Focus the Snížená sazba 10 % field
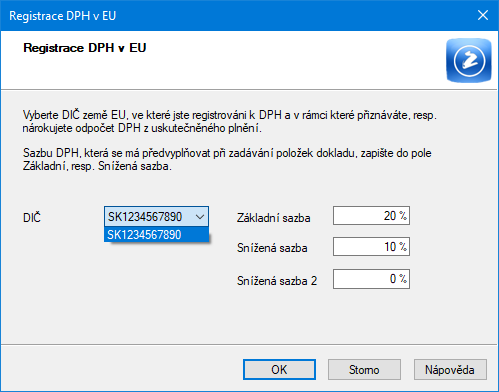 (371, 247)
